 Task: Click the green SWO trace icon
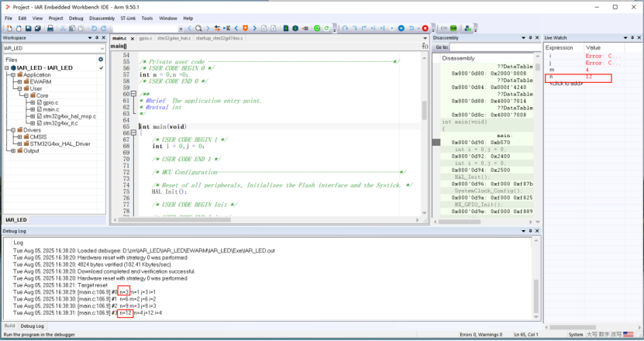tap(453, 29)
